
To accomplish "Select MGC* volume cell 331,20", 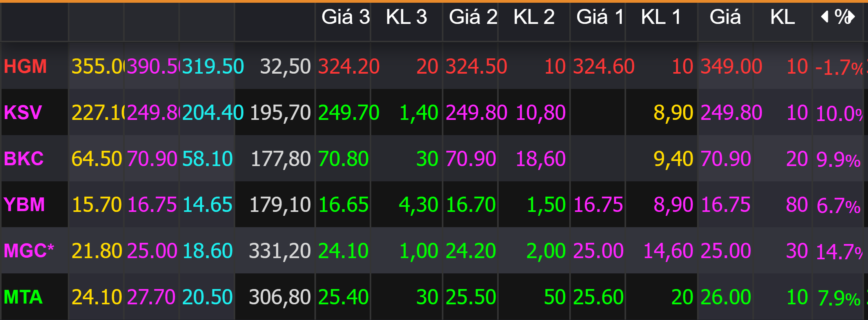I will pyautogui.click(x=280, y=251).
